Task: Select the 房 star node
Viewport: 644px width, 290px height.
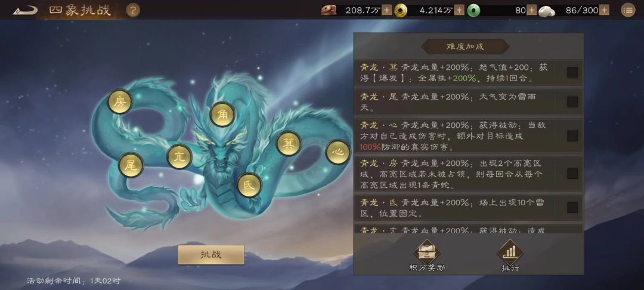Action: coord(120,102)
